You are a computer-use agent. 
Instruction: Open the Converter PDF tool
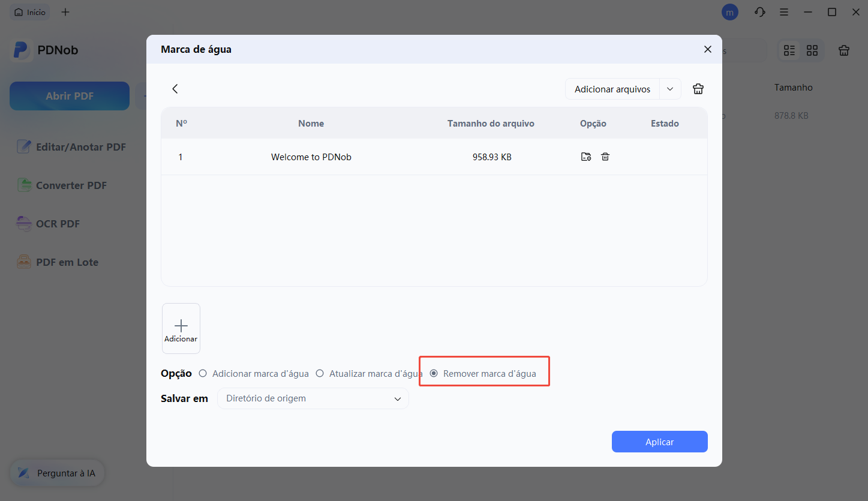point(24,185)
